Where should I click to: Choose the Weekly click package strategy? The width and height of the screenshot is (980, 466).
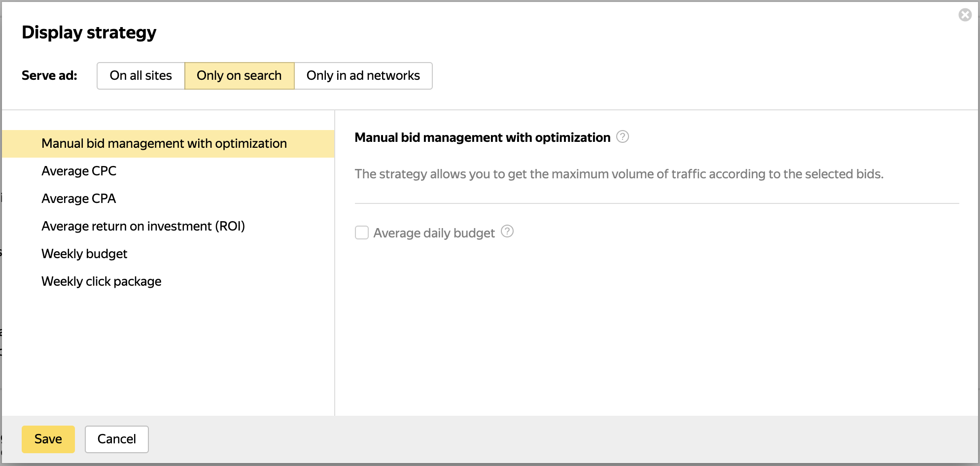(x=102, y=282)
